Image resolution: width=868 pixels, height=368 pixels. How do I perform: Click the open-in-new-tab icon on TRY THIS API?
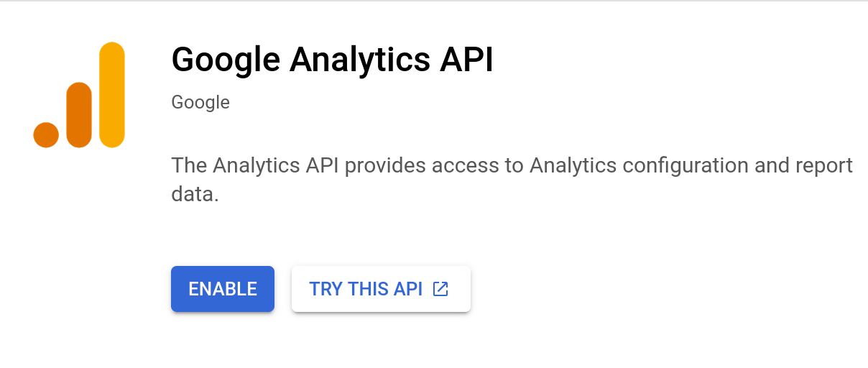click(440, 289)
